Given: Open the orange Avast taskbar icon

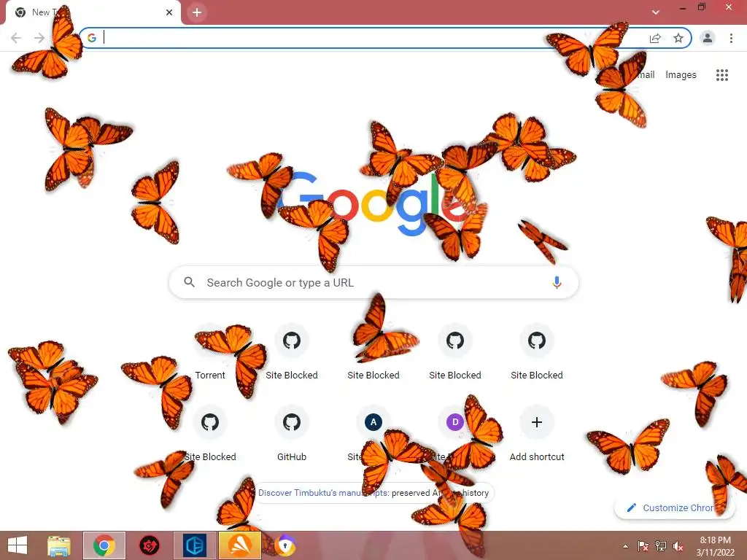Looking at the screenshot, I should point(240,545).
